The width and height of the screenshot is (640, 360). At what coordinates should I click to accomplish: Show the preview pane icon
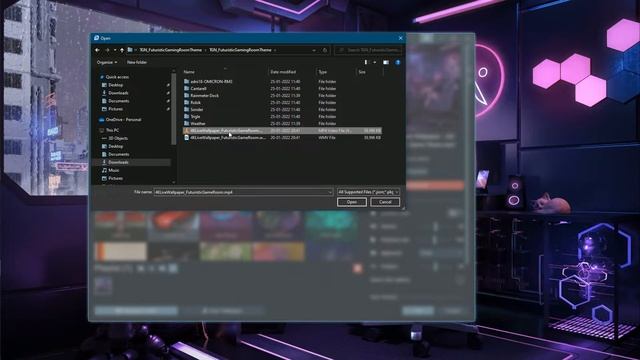click(386, 62)
